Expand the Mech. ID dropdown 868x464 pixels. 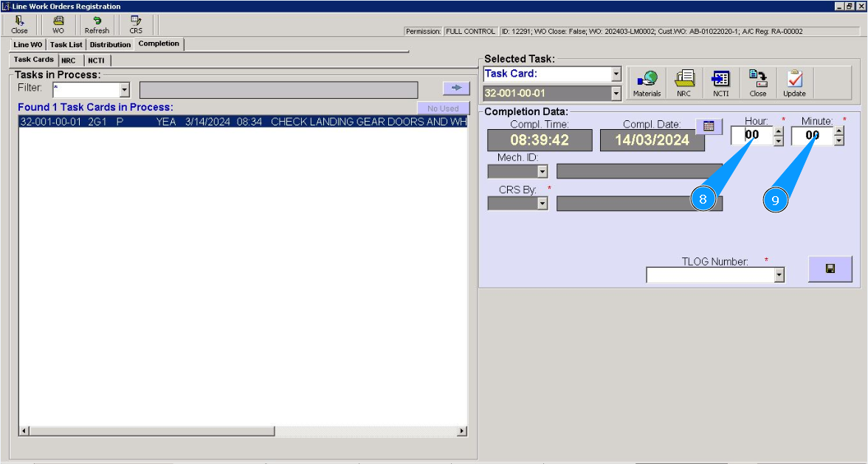[x=542, y=172]
